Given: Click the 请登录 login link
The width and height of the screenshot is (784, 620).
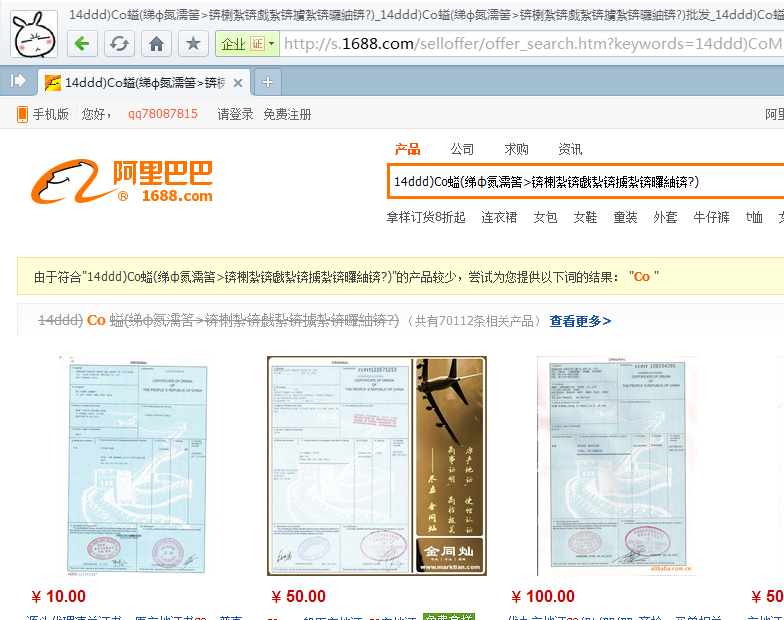Looking at the screenshot, I should (x=235, y=114).
